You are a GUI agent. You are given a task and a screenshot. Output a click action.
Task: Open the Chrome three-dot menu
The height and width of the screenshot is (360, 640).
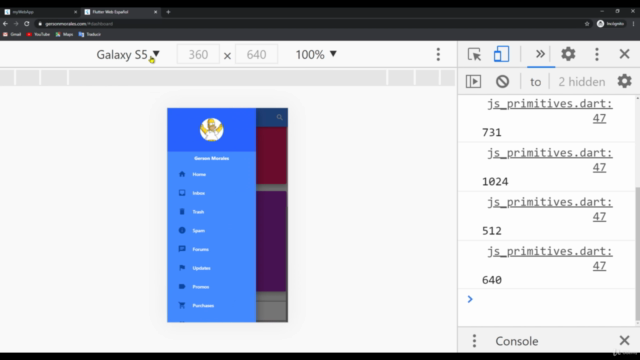point(633,24)
